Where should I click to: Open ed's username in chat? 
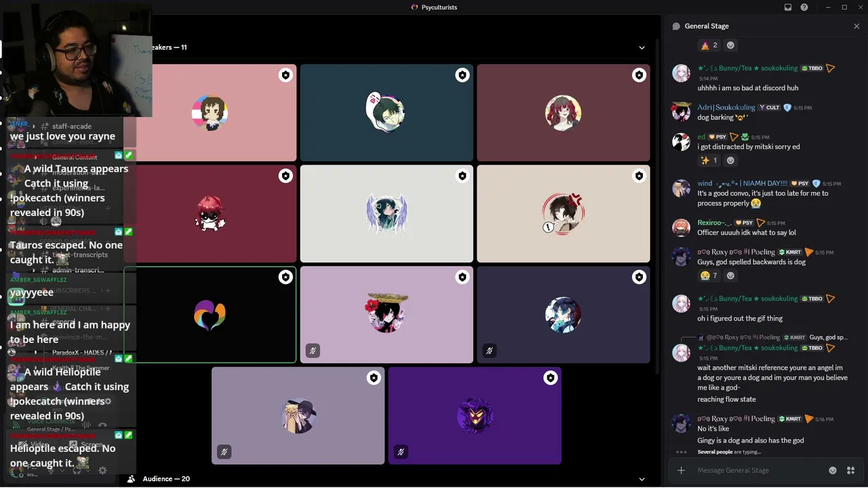pos(701,137)
